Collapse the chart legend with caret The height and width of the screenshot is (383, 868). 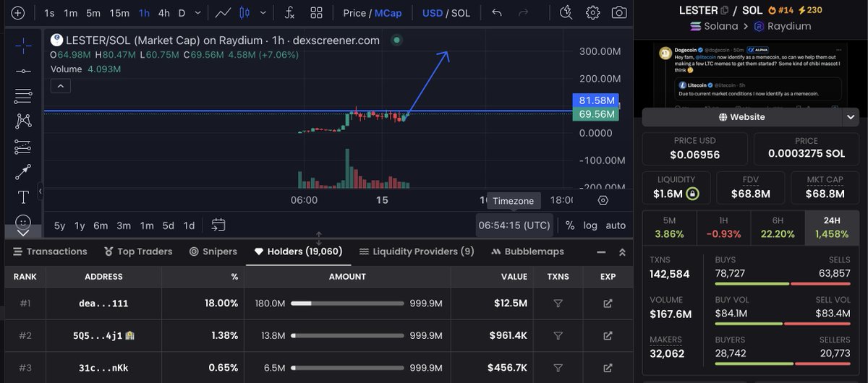(61, 86)
